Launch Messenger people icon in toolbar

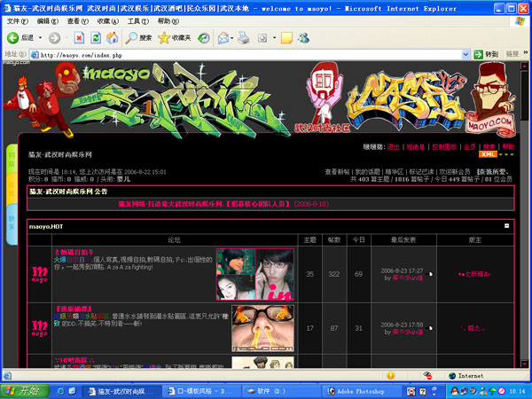[x=303, y=37]
